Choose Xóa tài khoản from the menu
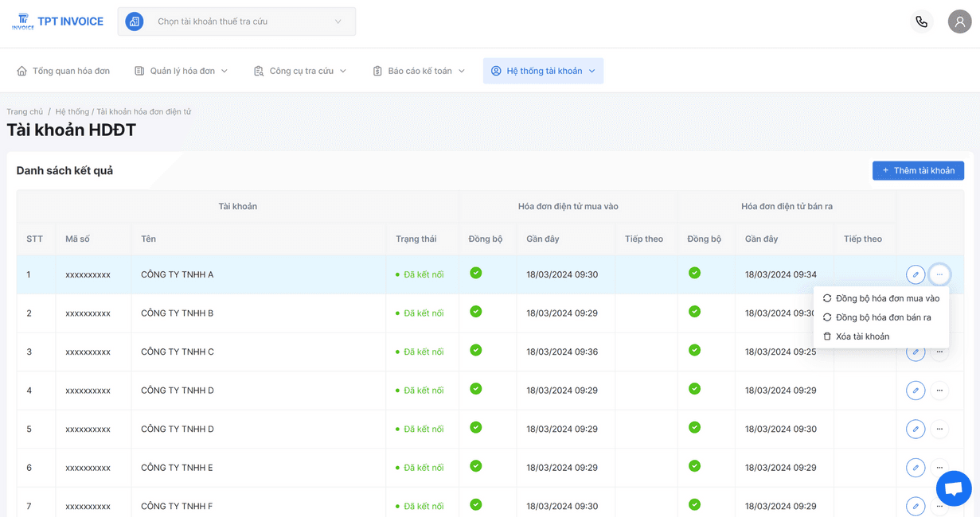The height and width of the screenshot is (517, 980). (881, 336)
